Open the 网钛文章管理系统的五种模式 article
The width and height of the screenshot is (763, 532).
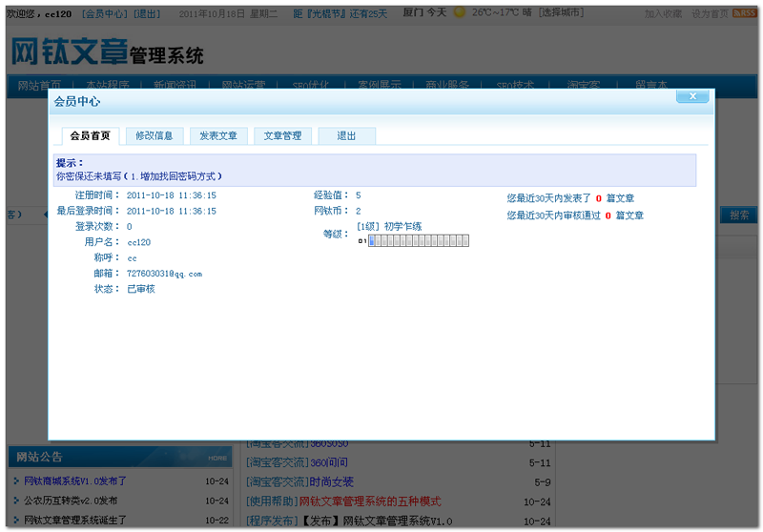click(370, 501)
